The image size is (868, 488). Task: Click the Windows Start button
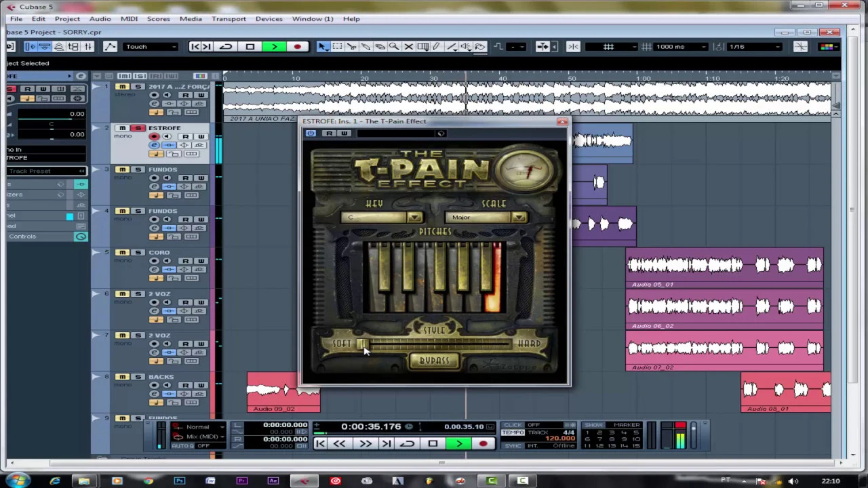point(18,481)
